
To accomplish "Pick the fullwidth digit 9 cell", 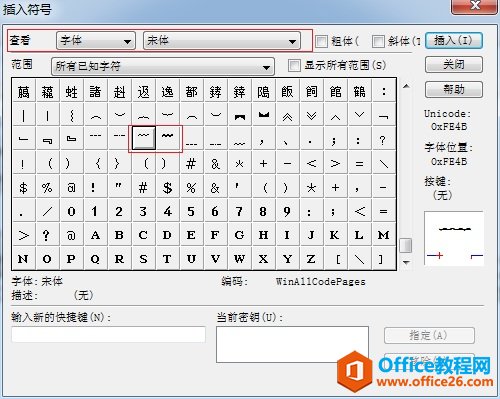I will tap(288, 210).
